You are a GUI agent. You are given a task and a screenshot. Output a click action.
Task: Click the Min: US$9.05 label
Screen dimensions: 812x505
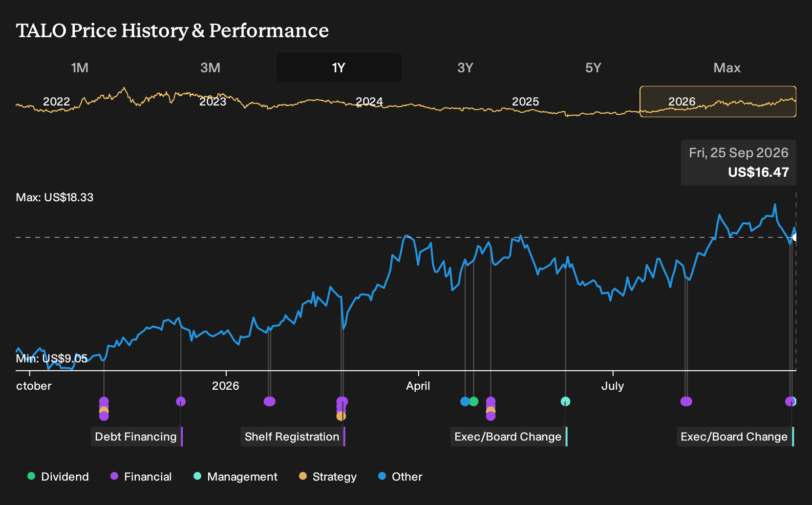pos(52,358)
